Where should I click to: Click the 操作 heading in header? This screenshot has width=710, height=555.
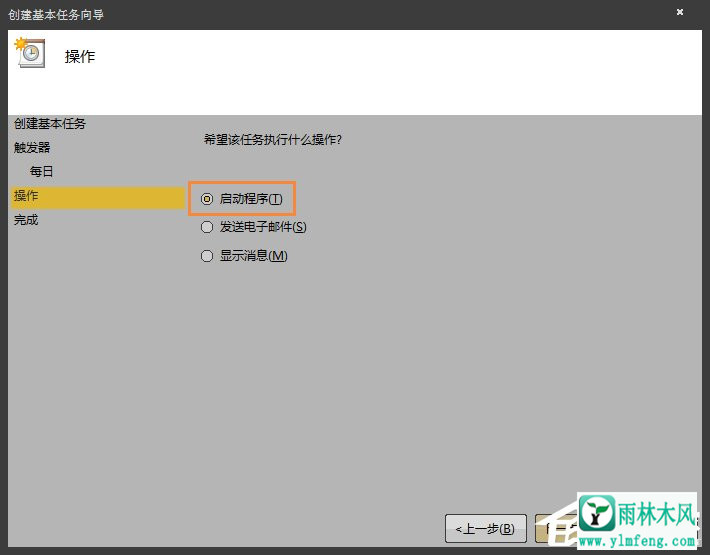(x=80, y=57)
